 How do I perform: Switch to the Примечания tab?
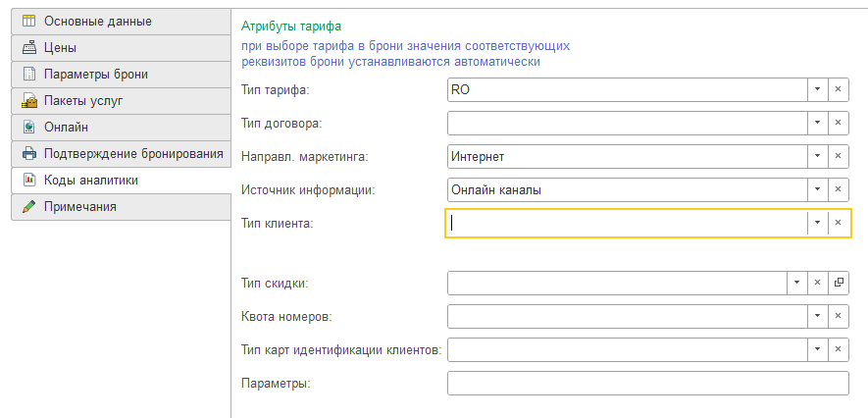(x=121, y=206)
